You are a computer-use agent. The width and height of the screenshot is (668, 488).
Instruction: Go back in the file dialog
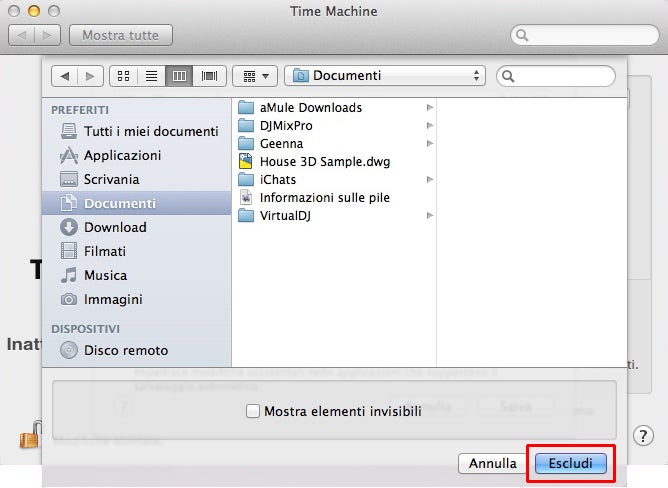pyautogui.click(x=65, y=76)
